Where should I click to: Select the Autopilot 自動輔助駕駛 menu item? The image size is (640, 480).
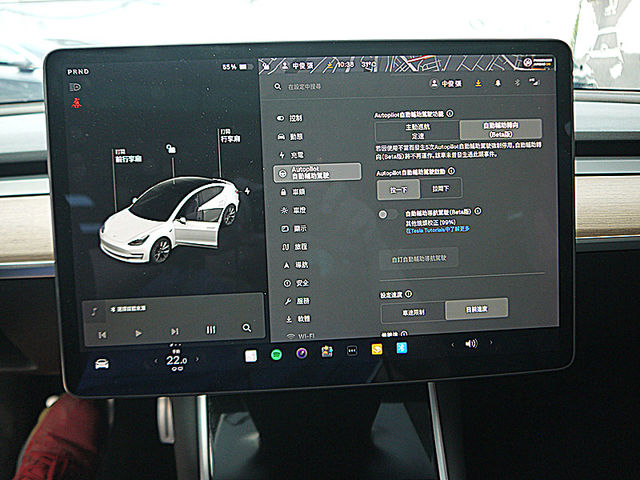318,172
